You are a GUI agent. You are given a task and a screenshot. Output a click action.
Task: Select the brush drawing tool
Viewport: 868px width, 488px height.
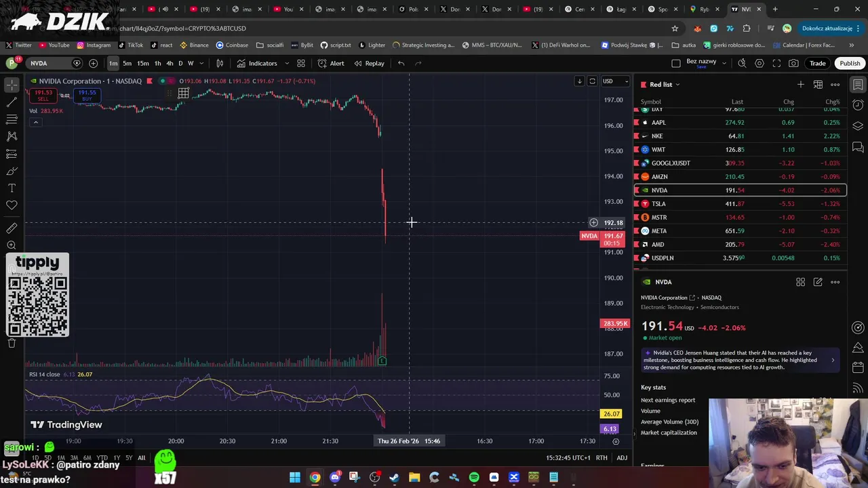(x=12, y=171)
